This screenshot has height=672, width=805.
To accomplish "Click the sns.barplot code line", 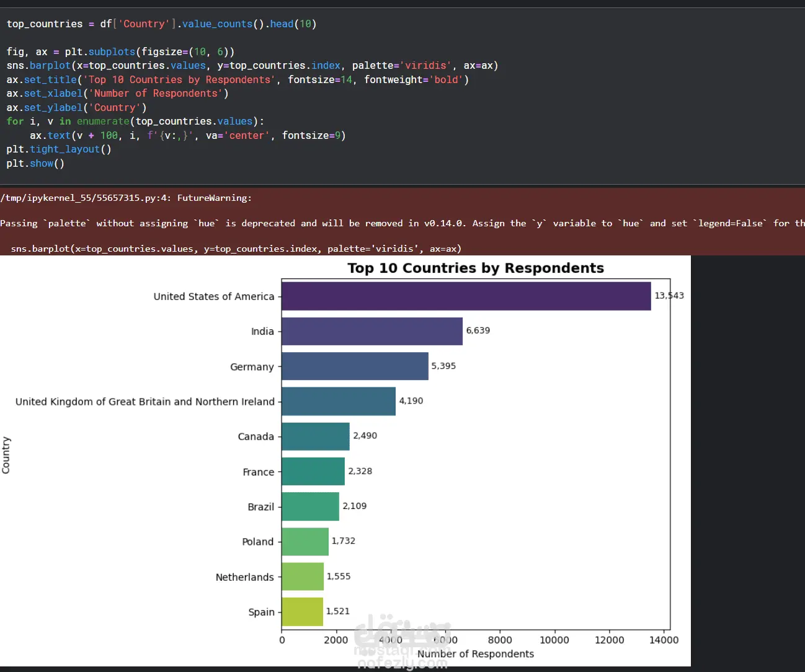I will 252,66.
